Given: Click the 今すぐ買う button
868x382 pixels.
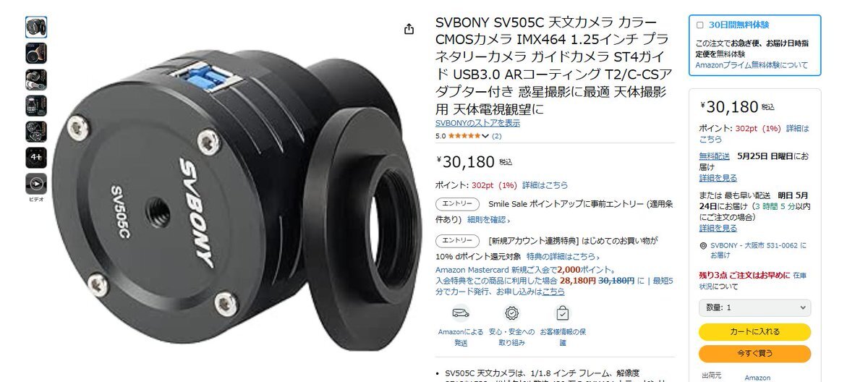Looking at the screenshot, I should 754,354.
